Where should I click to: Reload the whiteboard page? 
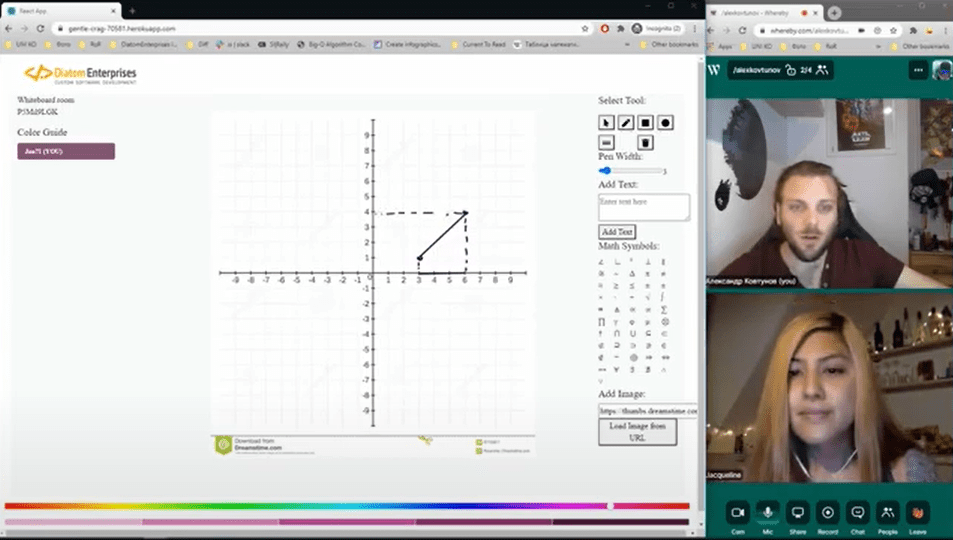pos(40,29)
